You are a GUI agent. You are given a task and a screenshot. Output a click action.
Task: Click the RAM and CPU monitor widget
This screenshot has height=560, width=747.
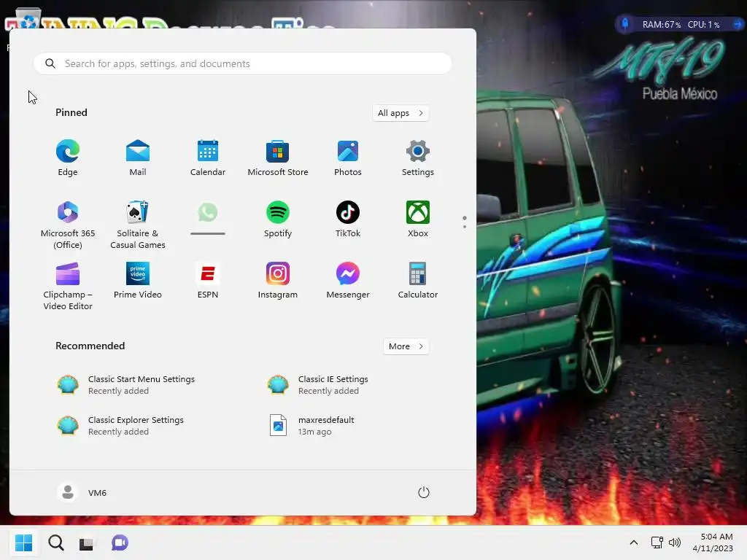coord(681,24)
